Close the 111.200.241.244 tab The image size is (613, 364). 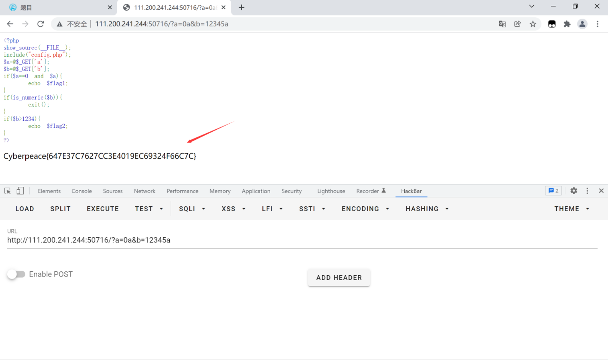[x=223, y=7]
